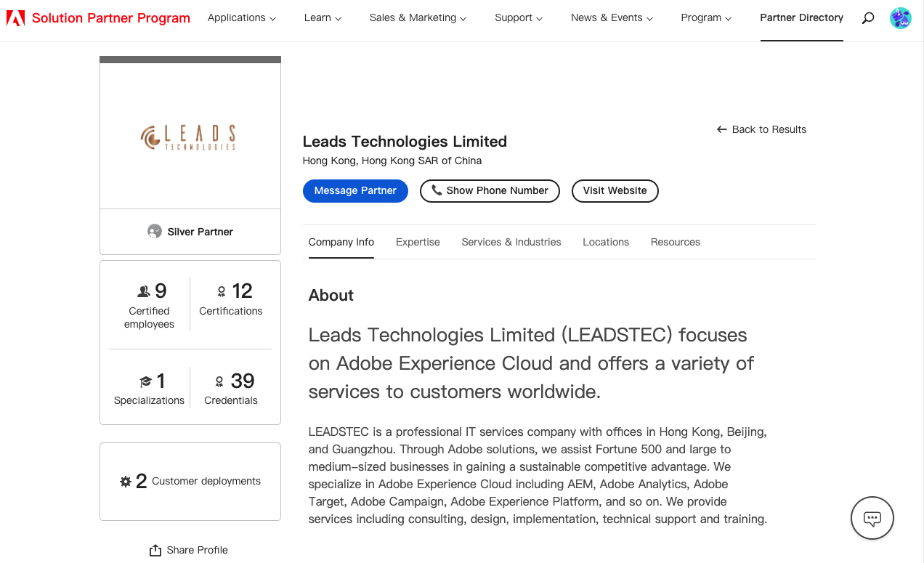Switch to the Expertise tab
The image size is (924, 563).
[418, 242]
